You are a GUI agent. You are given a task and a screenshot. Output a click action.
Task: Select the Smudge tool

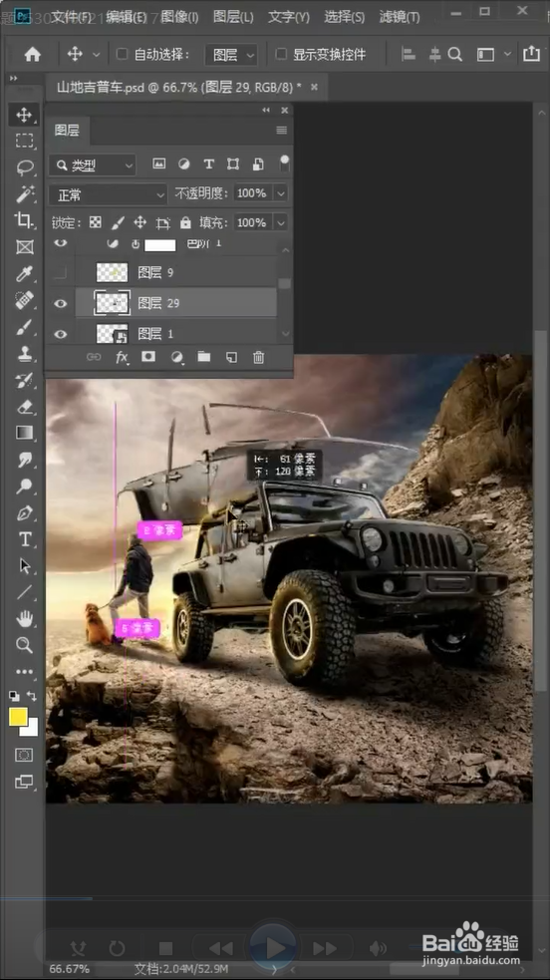click(24, 460)
